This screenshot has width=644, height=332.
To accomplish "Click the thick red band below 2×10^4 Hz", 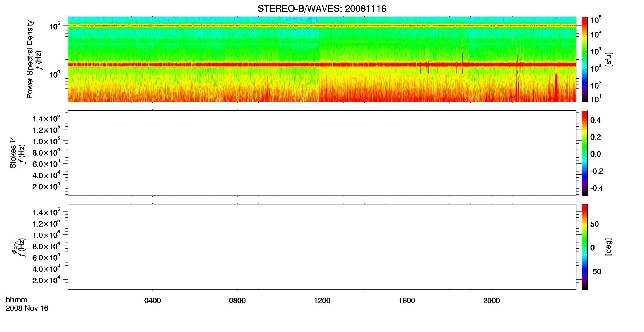I will pyautogui.click(x=322, y=65).
